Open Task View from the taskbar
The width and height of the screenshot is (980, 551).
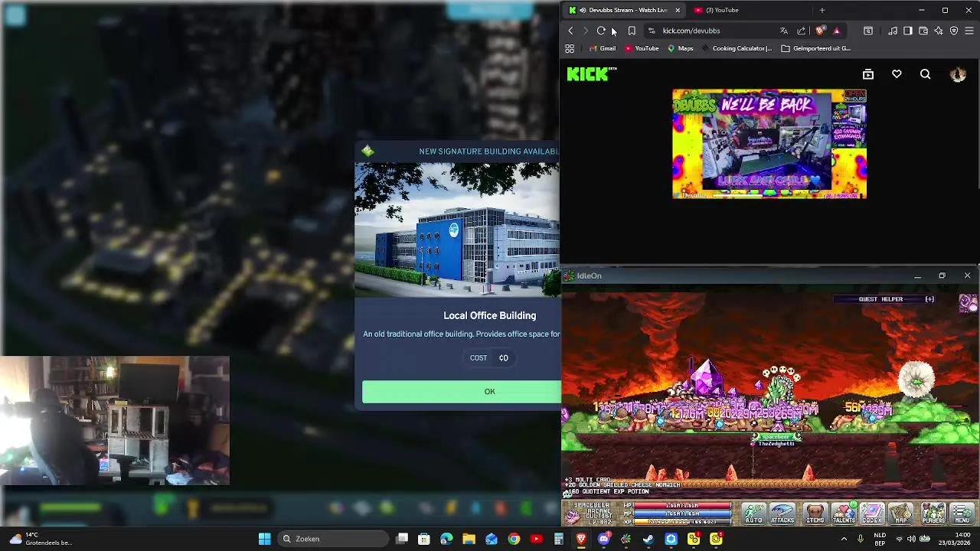402,539
